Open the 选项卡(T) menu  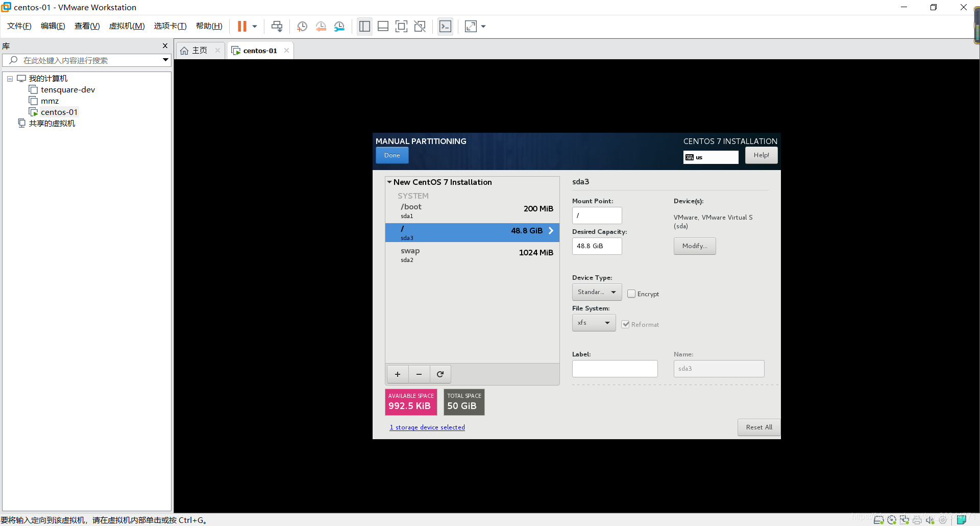170,26
